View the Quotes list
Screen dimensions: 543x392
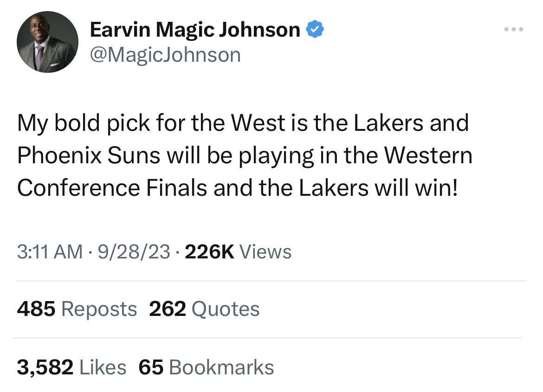(x=225, y=309)
